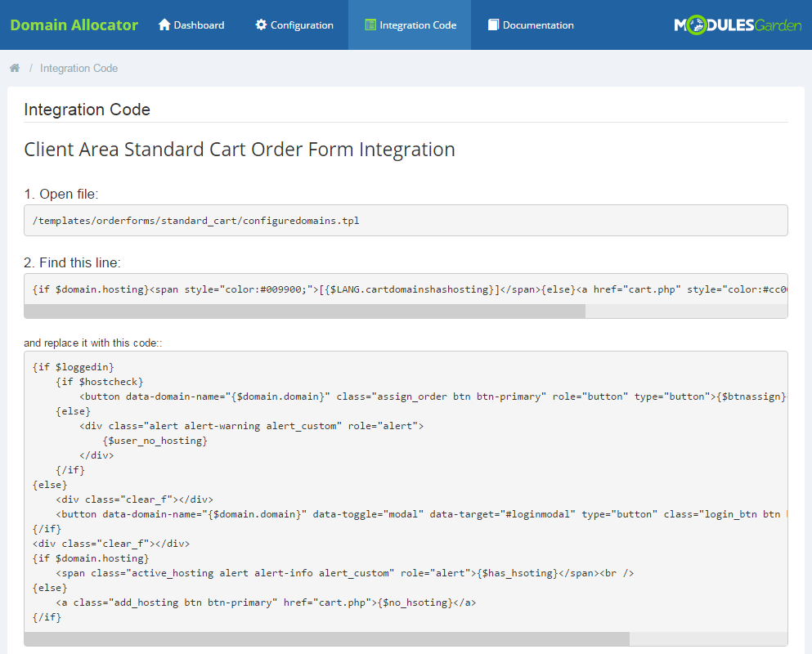Click the ModulesGarden logo in the header
The image size is (812, 654).
tap(736, 25)
